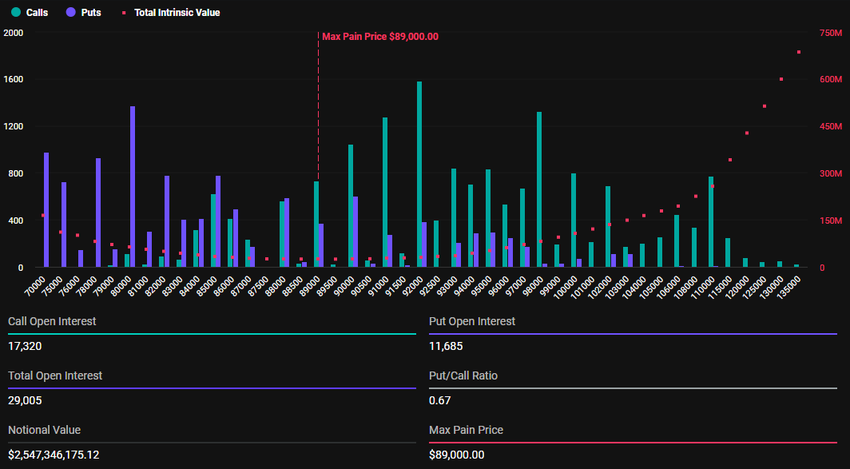Image resolution: width=850 pixels, height=469 pixels.
Task: Select the Calls bar at 98000 strike
Action: click(x=539, y=190)
